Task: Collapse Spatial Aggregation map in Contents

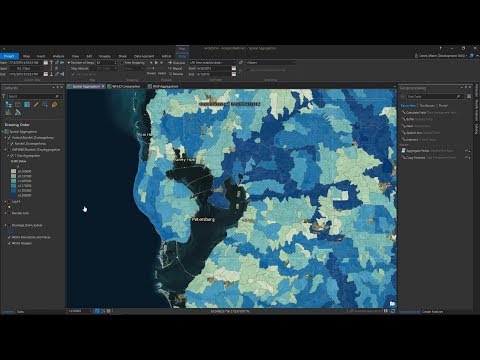Action: [3, 132]
